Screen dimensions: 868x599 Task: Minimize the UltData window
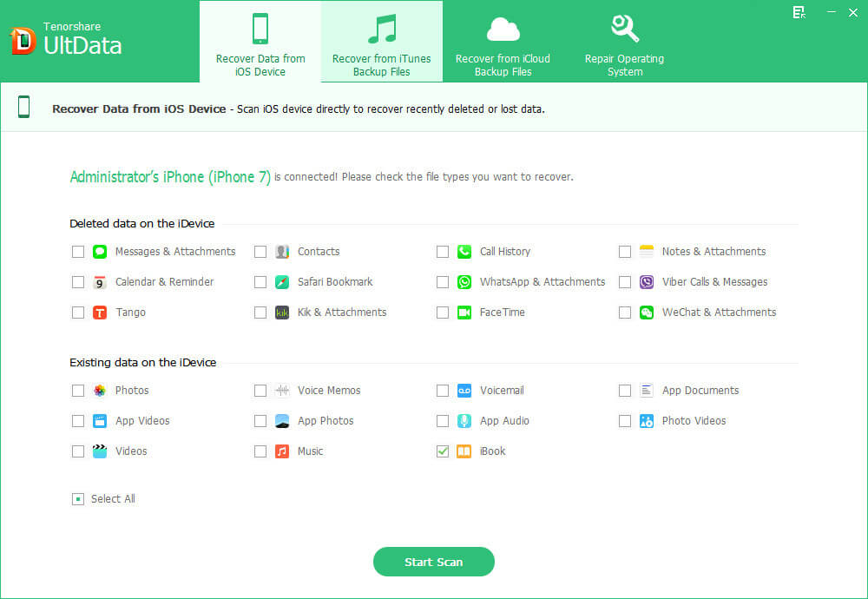[x=831, y=12]
